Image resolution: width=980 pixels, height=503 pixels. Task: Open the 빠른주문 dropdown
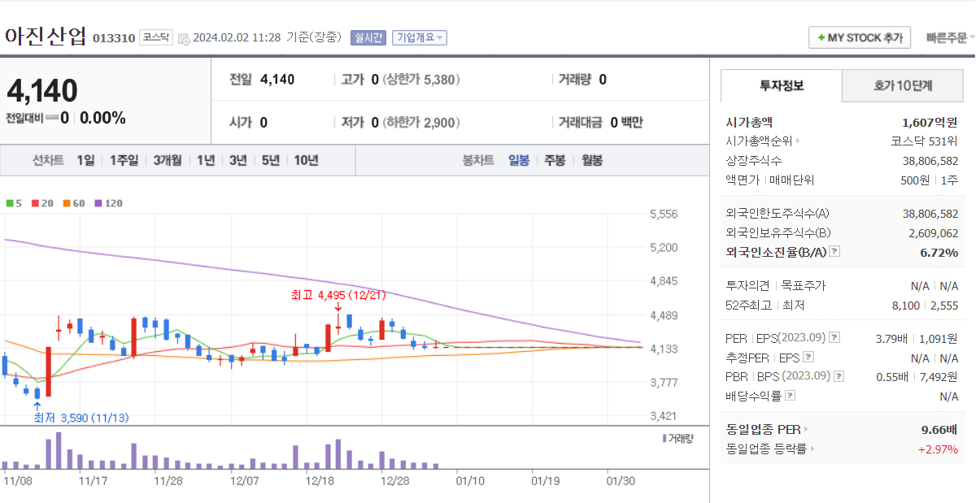tap(950, 37)
